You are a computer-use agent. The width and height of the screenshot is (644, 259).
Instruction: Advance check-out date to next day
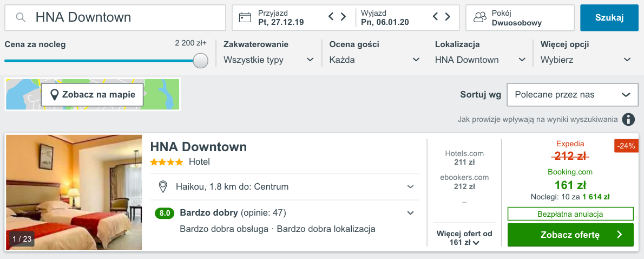448,17
